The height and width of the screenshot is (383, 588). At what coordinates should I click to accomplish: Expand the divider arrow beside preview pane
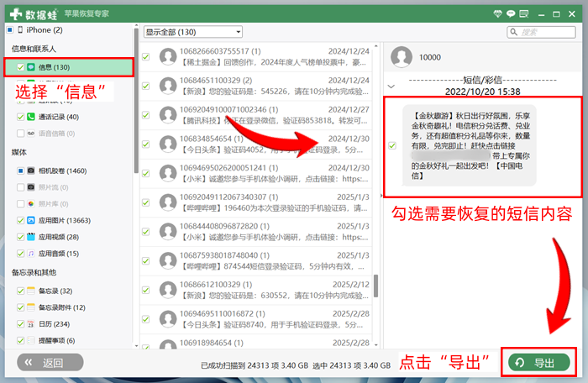pos(381,196)
